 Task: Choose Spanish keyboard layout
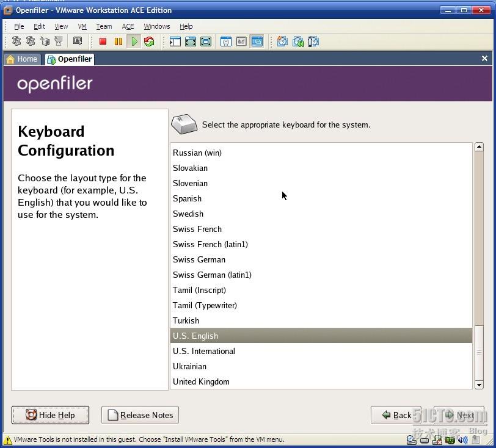tap(321, 198)
